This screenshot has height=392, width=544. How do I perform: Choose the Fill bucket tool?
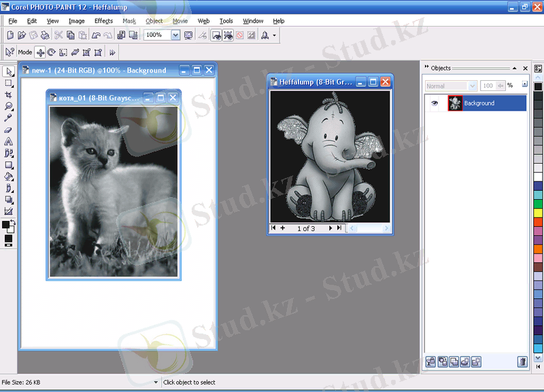(x=9, y=177)
